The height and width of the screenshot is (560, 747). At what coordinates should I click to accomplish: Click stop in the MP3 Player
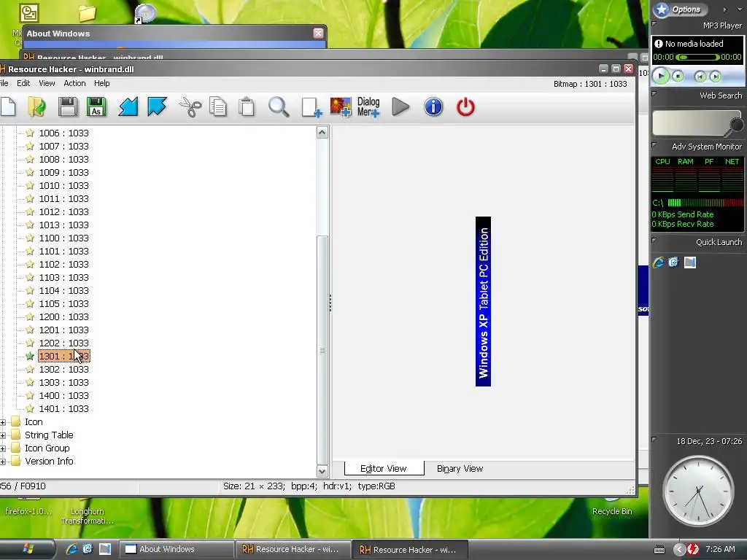click(x=678, y=76)
